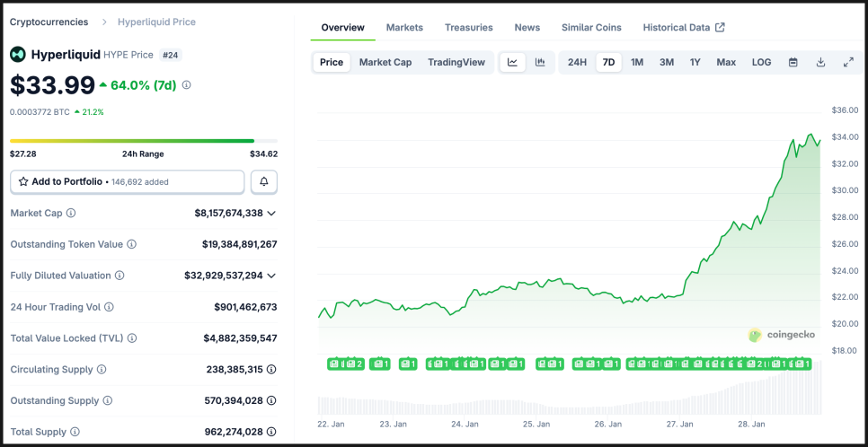Open the Markets tab
The height and width of the screenshot is (447, 868).
(x=404, y=27)
